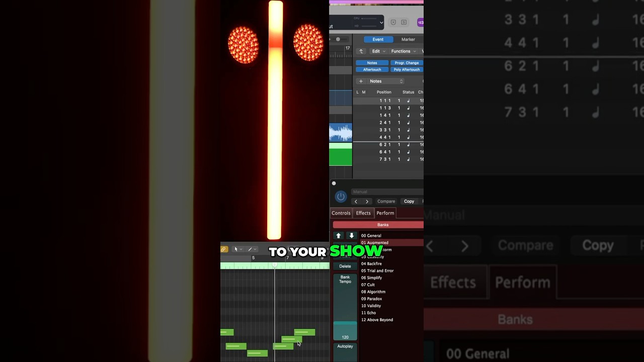This screenshot has width=644, height=362.
Task: Click the red Banks header bar
Action: tap(378, 225)
